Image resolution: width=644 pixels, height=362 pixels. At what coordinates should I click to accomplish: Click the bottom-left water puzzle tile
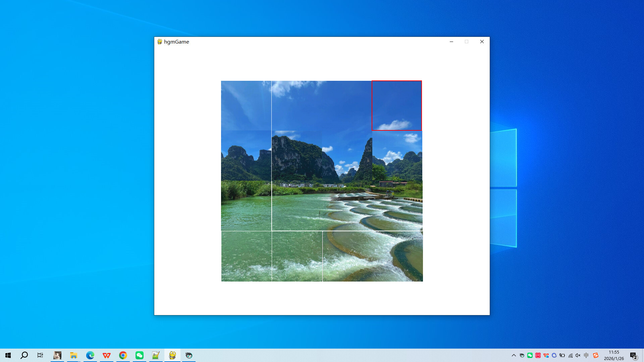(246, 256)
